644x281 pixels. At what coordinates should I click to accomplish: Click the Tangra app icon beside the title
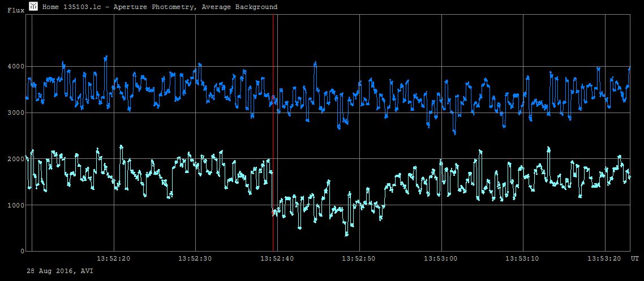33,6
